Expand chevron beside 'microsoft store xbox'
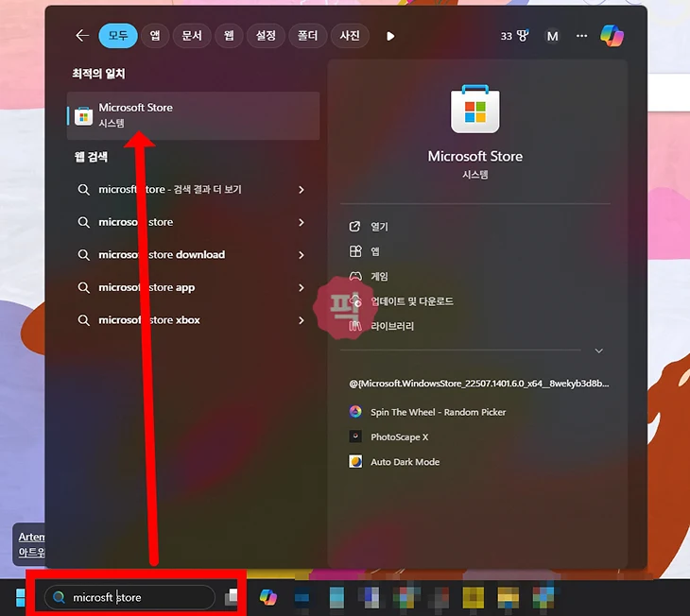Screen dimensions: 690x616 pos(302,320)
